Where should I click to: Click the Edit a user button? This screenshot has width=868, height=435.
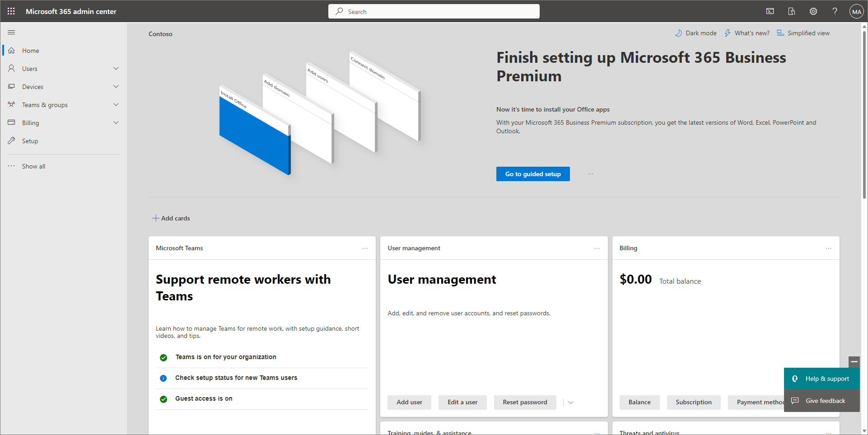(462, 402)
